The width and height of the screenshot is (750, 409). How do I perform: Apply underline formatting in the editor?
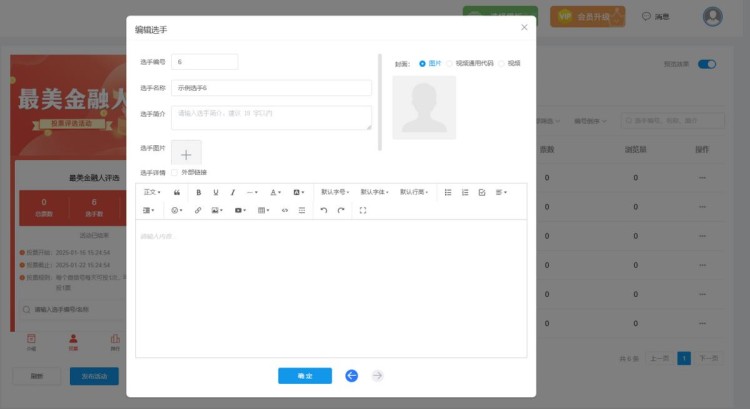215,192
